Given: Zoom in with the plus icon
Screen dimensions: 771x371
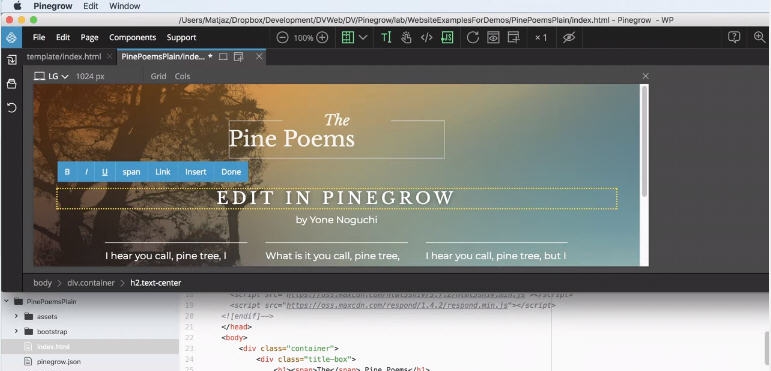Looking at the screenshot, I should point(322,37).
